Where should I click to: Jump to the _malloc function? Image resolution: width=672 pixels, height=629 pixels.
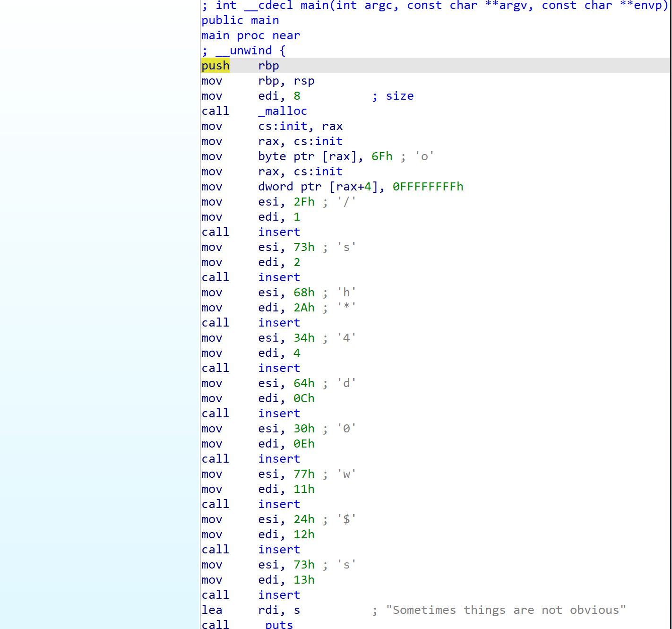[282, 111]
